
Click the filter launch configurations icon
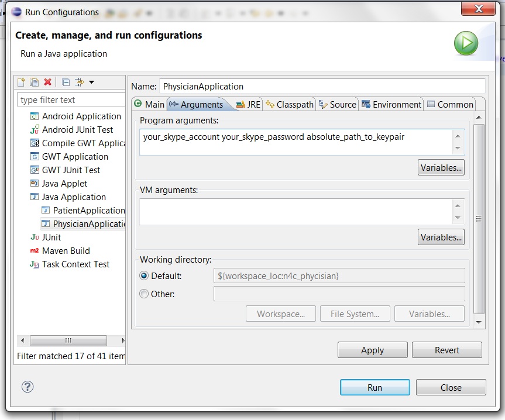(x=80, y=82)
